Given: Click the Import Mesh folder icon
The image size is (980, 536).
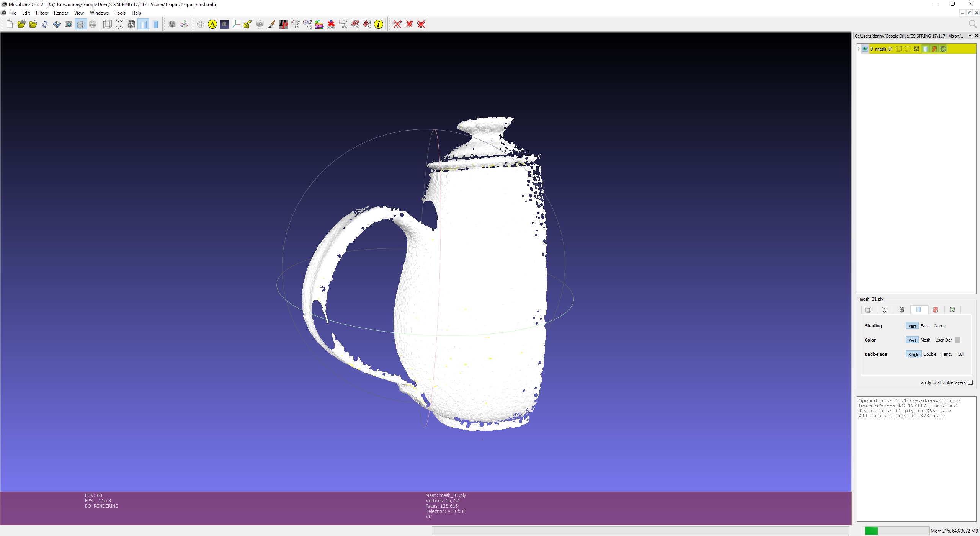Looking at the screenshot, I should tap(33, 25).
